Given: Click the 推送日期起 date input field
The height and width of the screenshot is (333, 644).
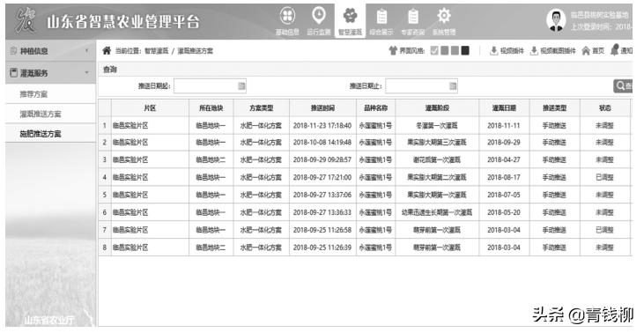Looking at the screenshot, I should [x=210, y=86].
